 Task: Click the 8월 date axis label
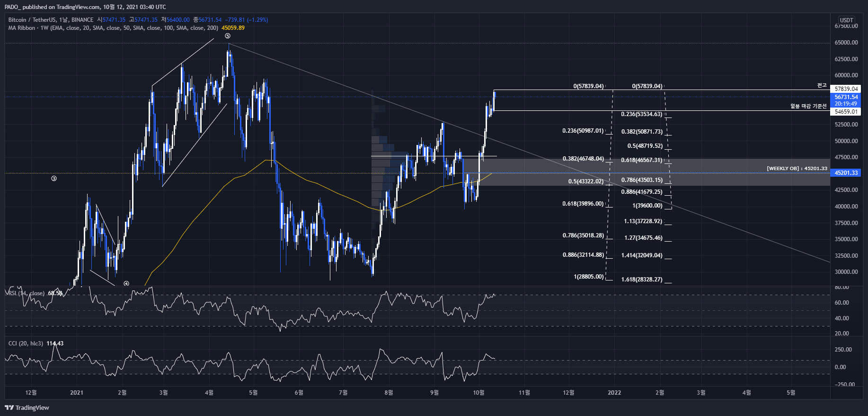tap(389, 392)
